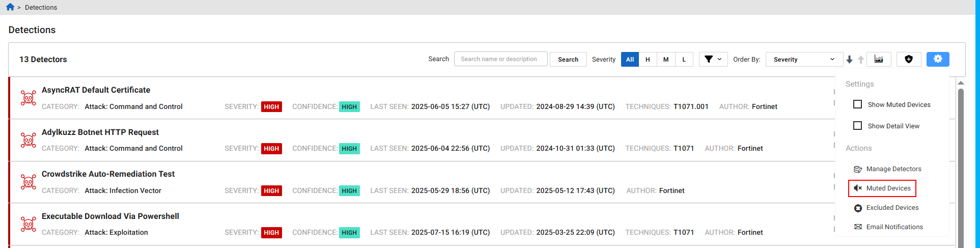980x248 pixels.
Task: Sort descending with the down arrow
Action: click(849, 60)
